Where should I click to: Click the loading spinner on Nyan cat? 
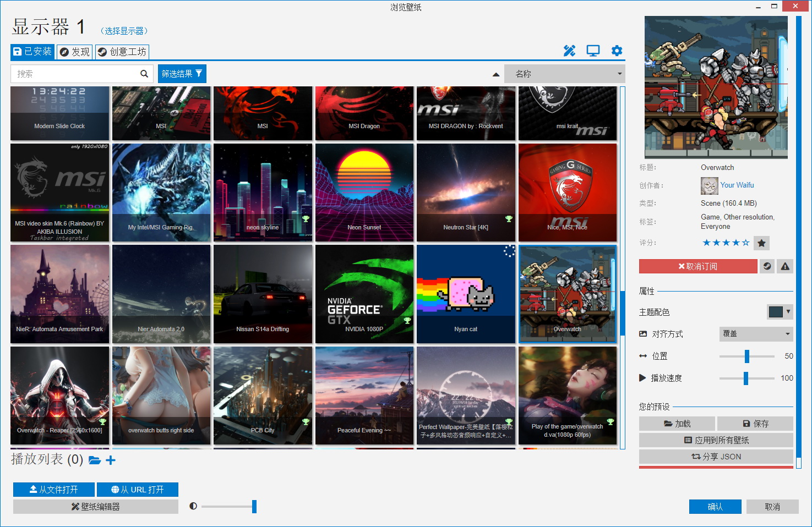click(509, 251)
